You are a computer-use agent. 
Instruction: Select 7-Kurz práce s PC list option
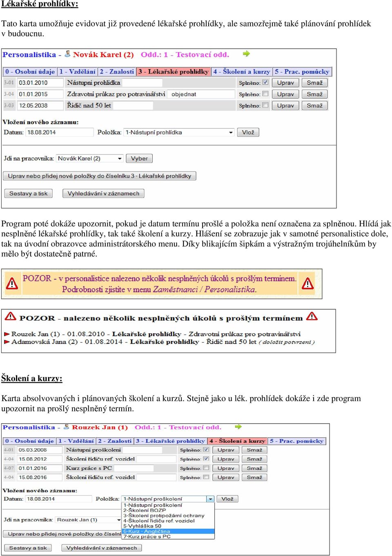[168, 536]
